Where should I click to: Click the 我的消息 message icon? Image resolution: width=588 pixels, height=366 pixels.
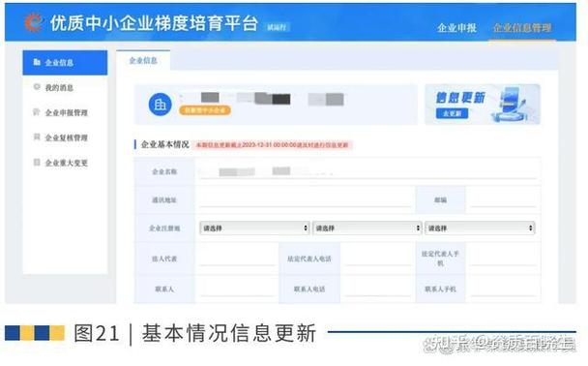pos(37,87)
